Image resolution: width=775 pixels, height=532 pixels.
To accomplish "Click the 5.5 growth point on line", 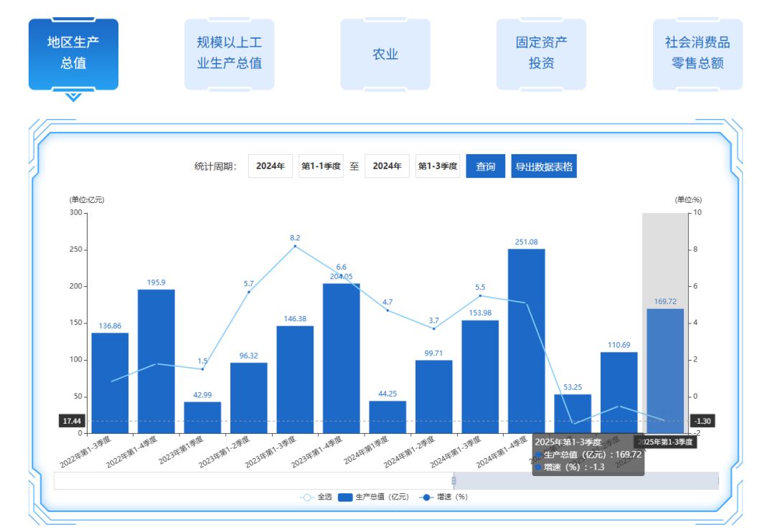I will click(x=480, y=295).
